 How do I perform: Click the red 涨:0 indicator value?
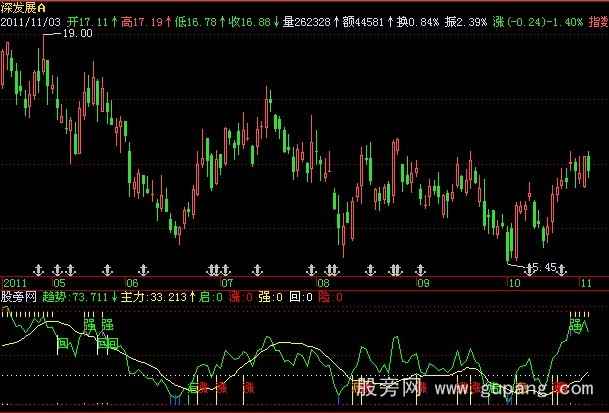point(241,298)
